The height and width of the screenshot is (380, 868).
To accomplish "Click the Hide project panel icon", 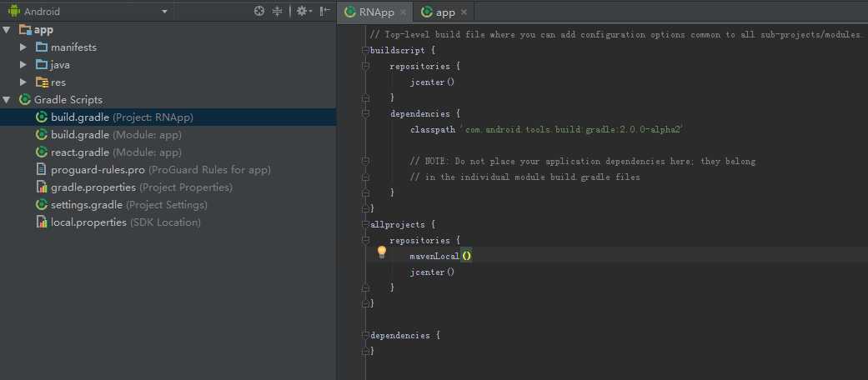I will [x=324, y=12].
